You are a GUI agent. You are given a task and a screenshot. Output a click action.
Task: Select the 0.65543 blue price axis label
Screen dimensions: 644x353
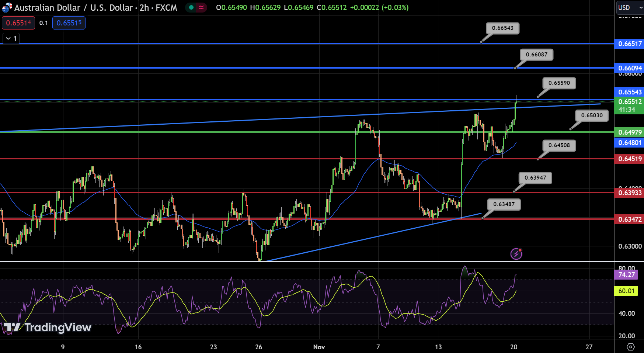coord(629,92)
